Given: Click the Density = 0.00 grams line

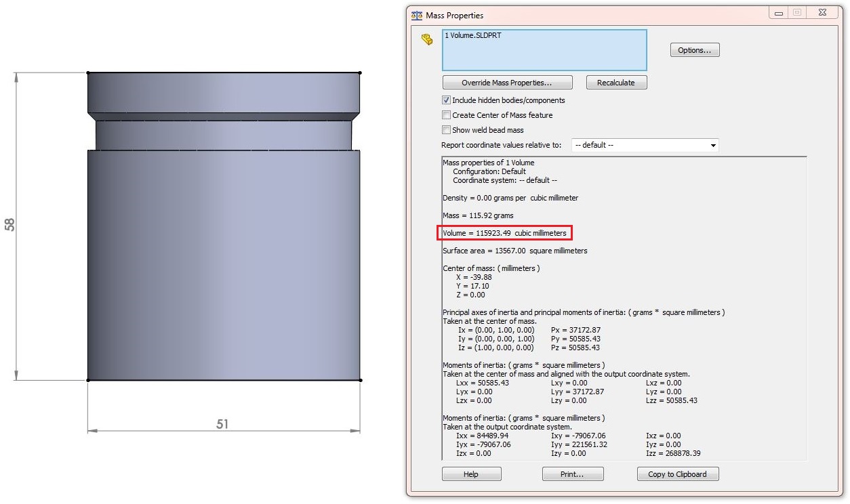Looking at the screenshot, I should pyautogui.click(x=510, y=198).
